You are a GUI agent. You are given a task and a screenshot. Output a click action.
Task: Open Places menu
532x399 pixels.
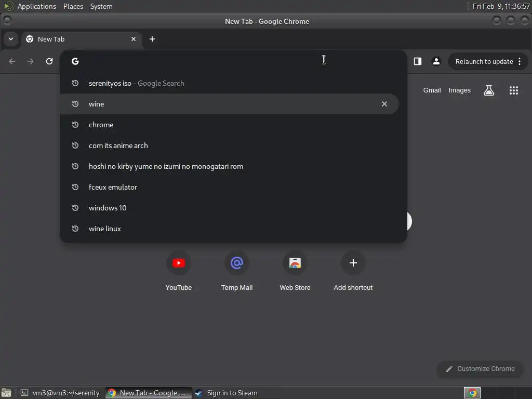(73, 6)
